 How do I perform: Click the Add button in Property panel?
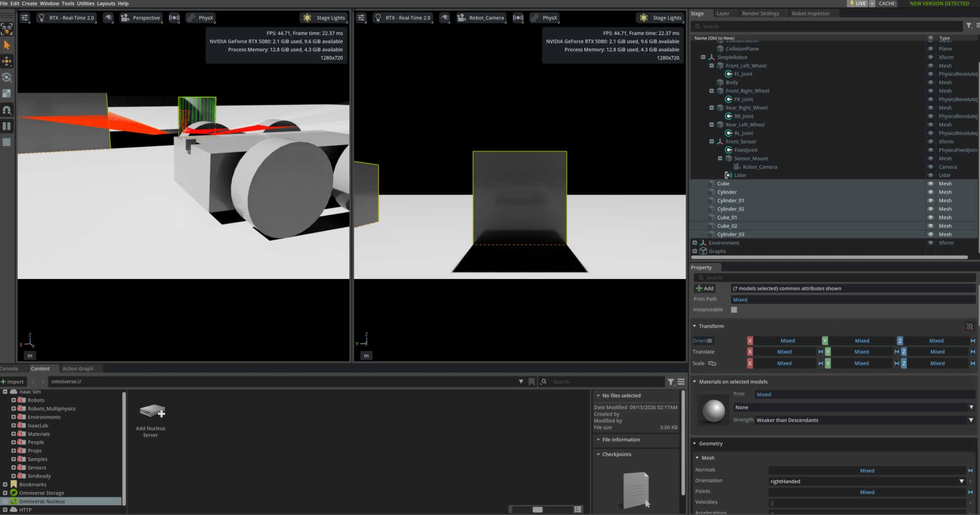[705, 289]
